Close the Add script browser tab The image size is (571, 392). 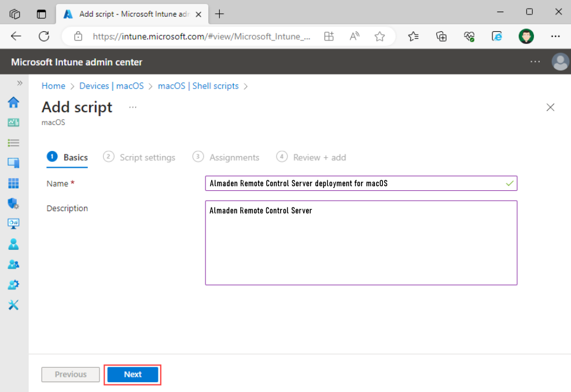coord(198,14)
